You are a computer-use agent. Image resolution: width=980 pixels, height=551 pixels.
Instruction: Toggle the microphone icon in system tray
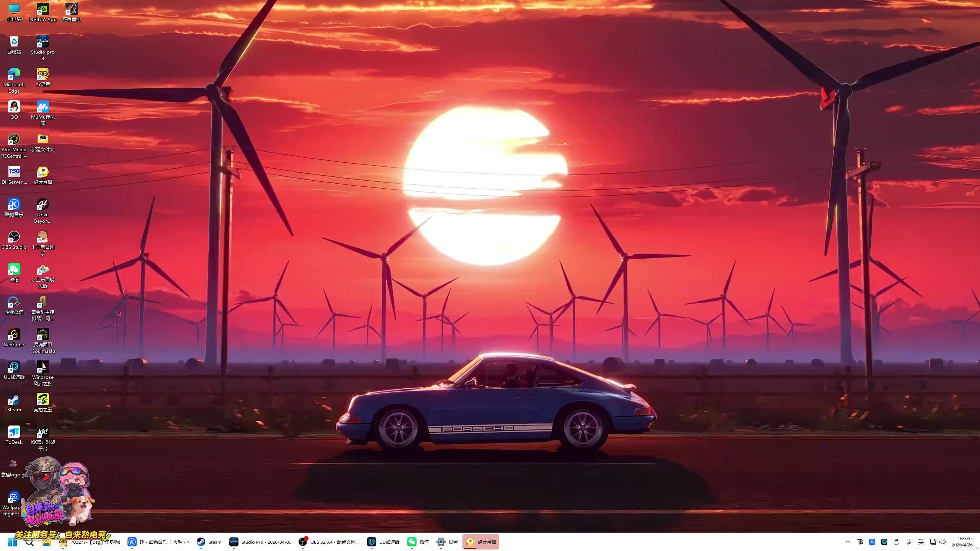coord(908,542)
